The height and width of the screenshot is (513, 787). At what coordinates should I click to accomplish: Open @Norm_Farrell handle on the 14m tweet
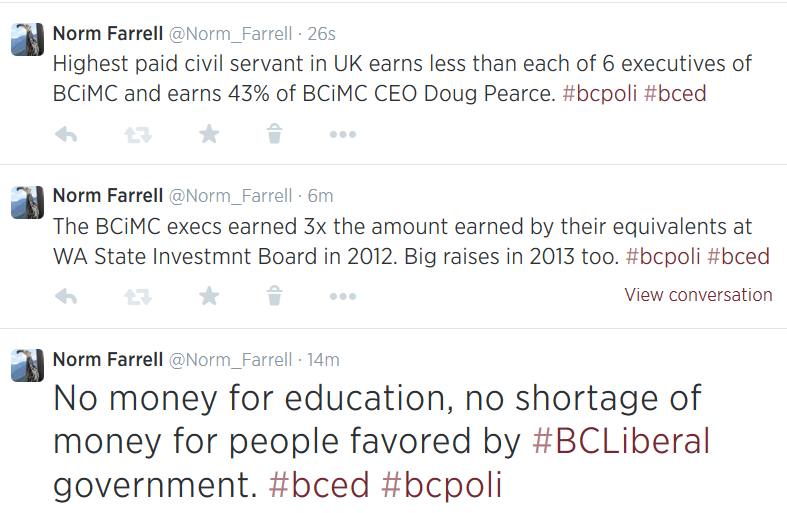tap(231, 359)
